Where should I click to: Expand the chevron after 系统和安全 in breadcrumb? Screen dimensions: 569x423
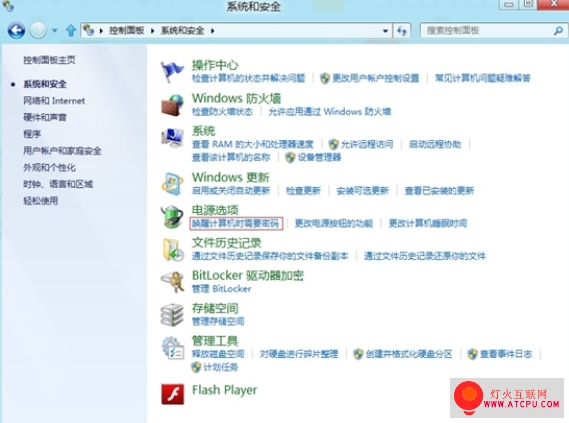tap(213, 31)
